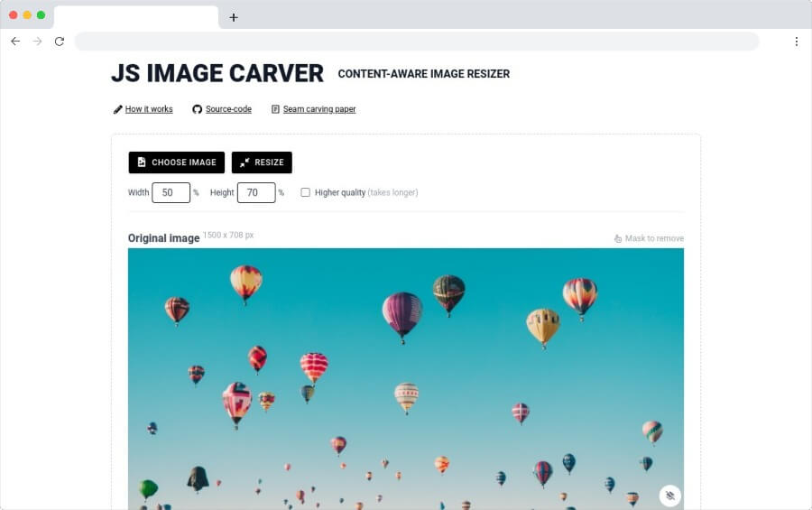Reload the page with the browser refresh icon
The height and width of the screenshot is (510, 812).
click(60, 42)
